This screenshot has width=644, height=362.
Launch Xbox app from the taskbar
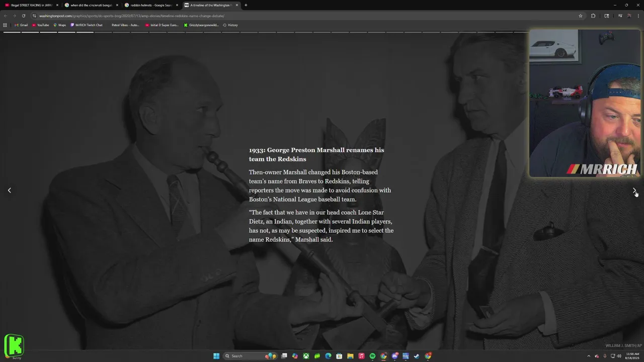(x=306, y=356)
